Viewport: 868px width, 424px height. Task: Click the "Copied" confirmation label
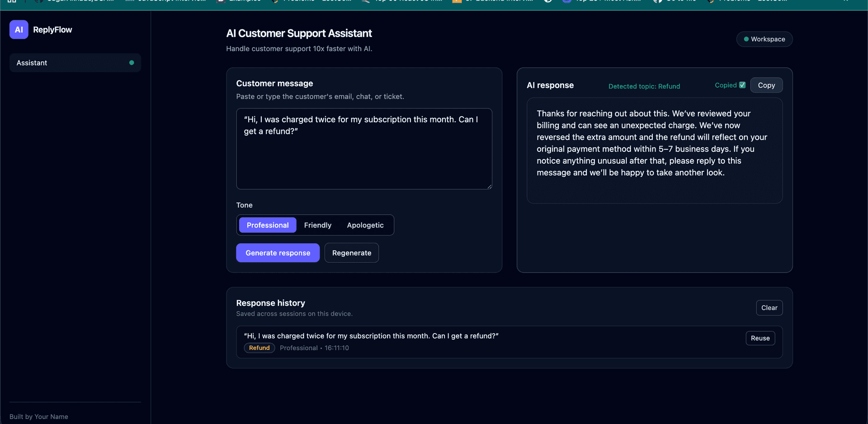(x=726, y=85)
